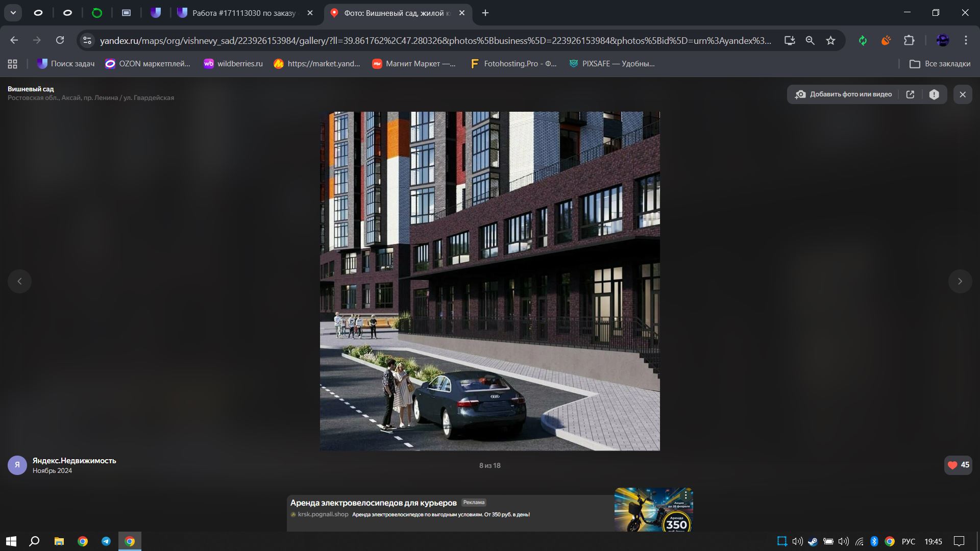Screen dimensions: 980x551
Task: Open browser extensions puzzle icon
Action: (x=909, y=40)
